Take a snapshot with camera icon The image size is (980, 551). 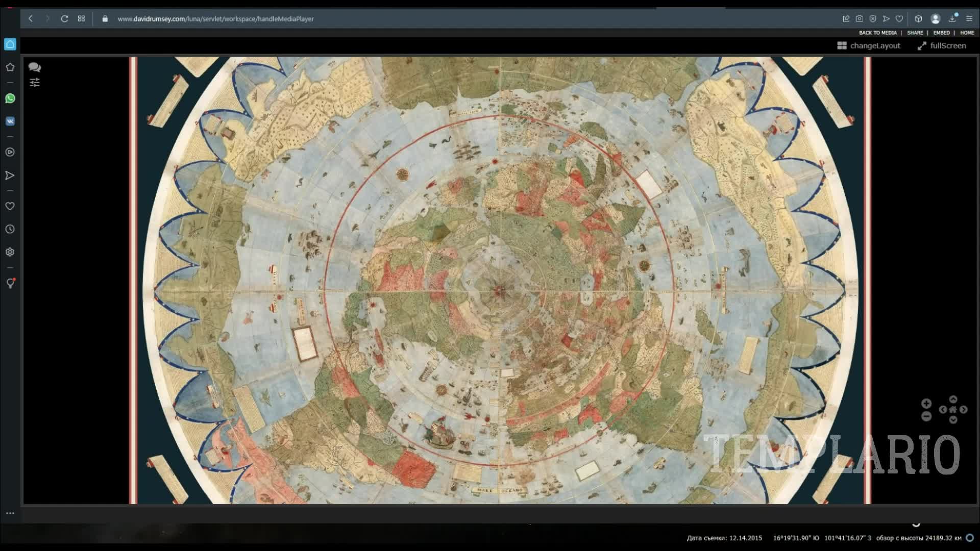[x=860, y=19]
